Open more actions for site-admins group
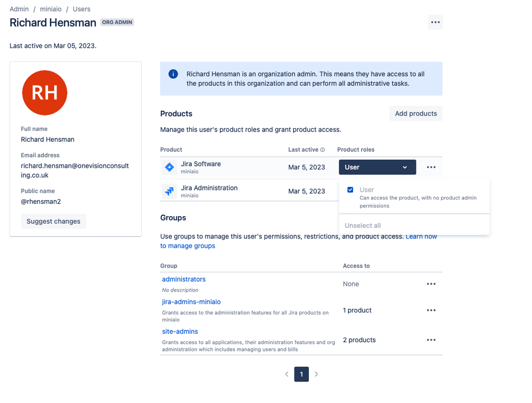Screen dimensions: 532x403 [431, 340]
